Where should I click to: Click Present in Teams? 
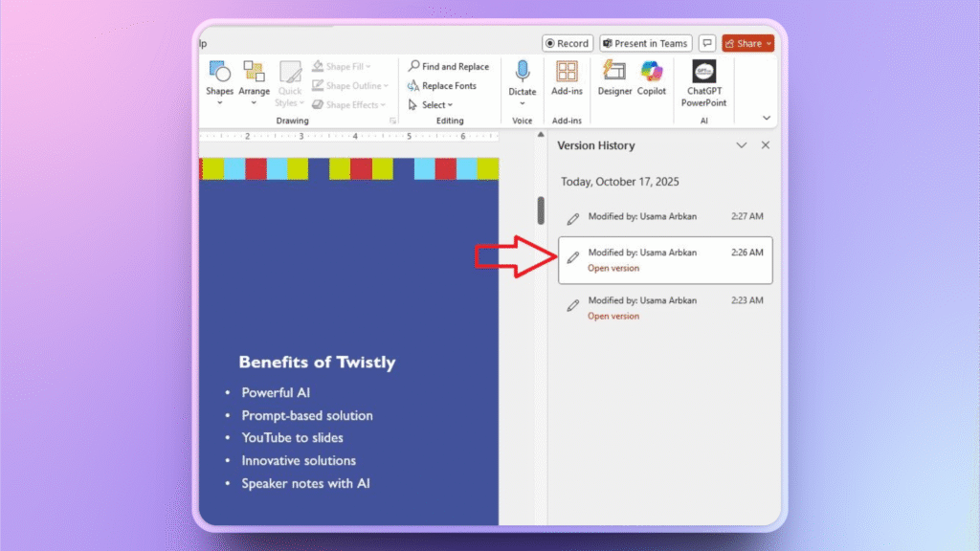point(645,42)
